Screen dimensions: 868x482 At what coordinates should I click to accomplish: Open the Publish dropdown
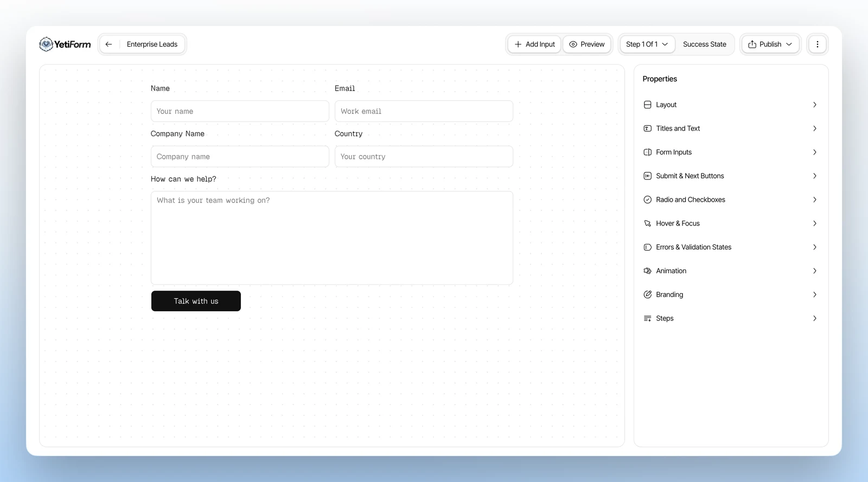click(x=770, y=44)
